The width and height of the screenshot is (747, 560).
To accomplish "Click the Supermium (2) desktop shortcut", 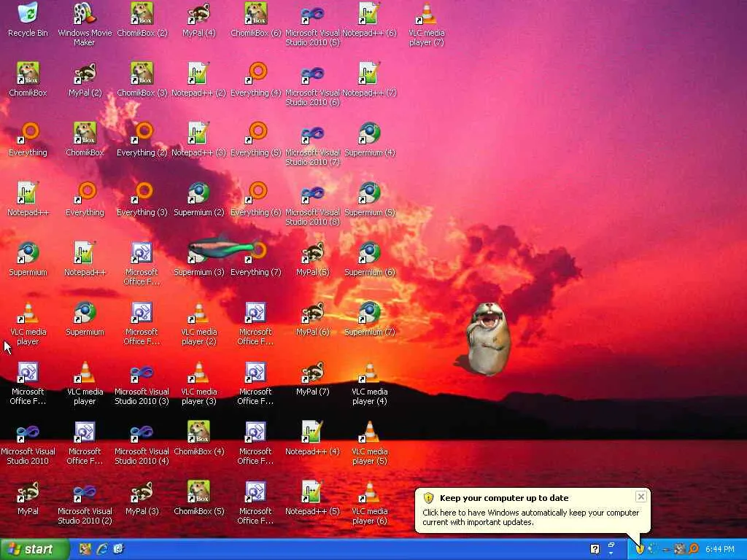I will [x=198, y=199].
